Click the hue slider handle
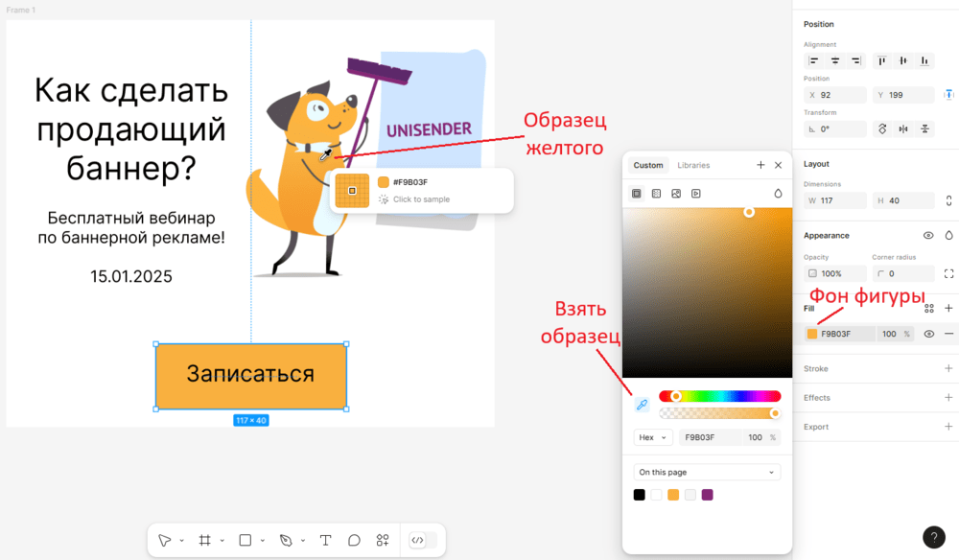The width and height of the screenshot is (959, 560). click(x=676, y=396)
